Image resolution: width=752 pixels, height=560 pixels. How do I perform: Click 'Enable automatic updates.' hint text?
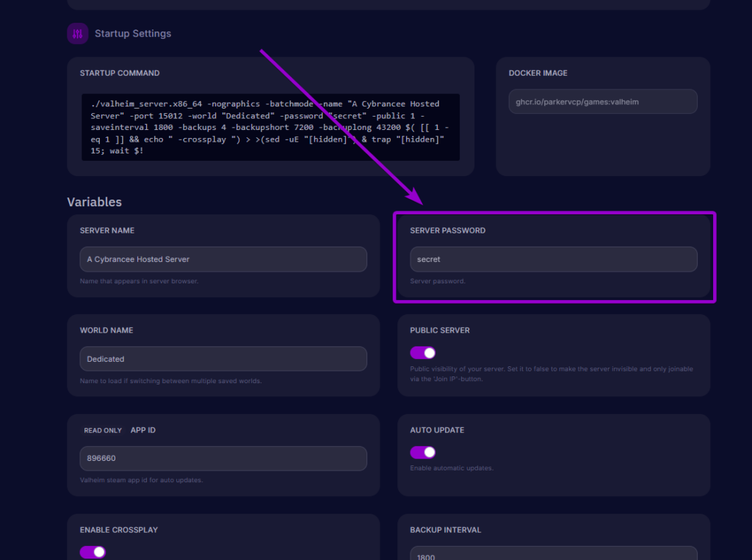pyautogui.click(x=452, y=468)
